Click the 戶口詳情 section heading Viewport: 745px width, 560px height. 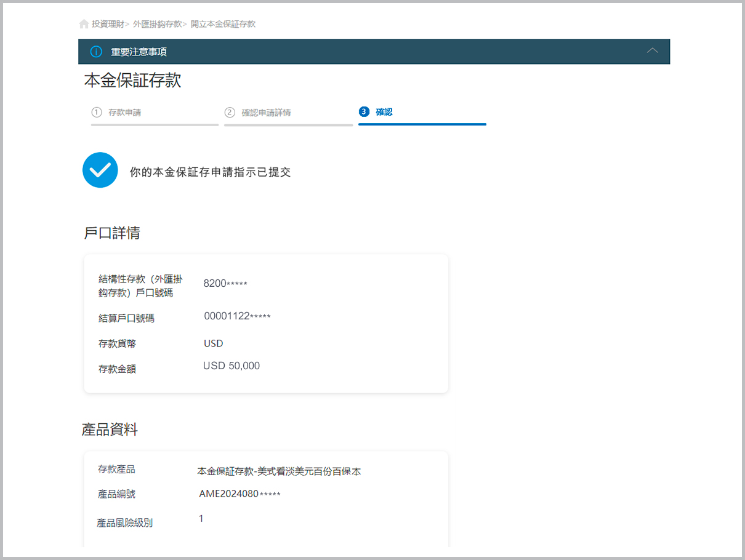(x=111, y=233)
